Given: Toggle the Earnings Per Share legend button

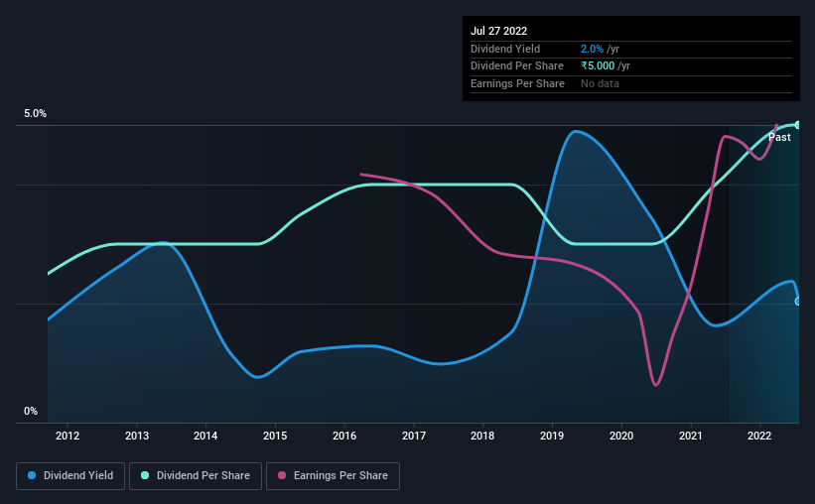Looking at the screenshot, I should point(333,476).
